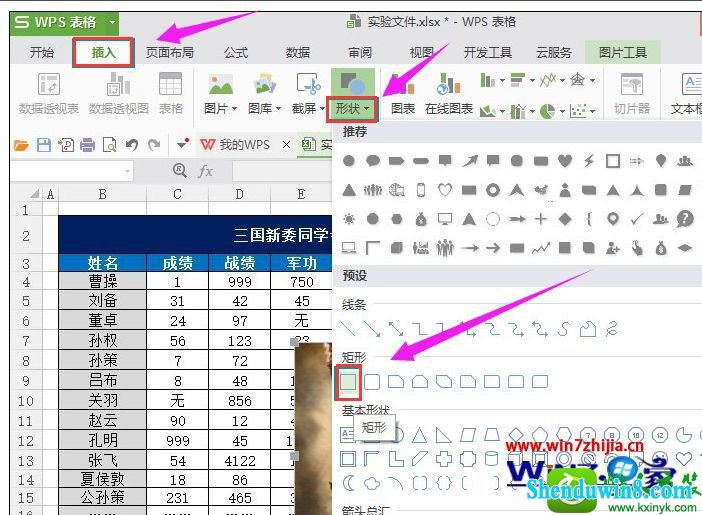Image resolution: width=702 pixels, height=515 pixels.
Task: Close the 我的WPS tab
Action: 286,145
